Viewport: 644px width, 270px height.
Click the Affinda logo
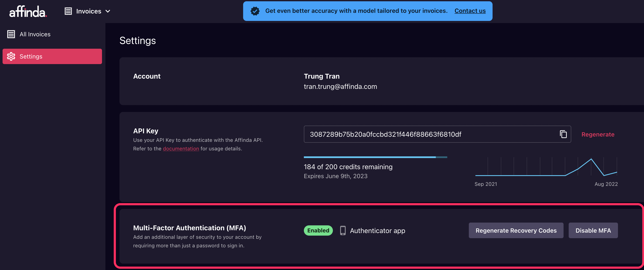[28, 11]
